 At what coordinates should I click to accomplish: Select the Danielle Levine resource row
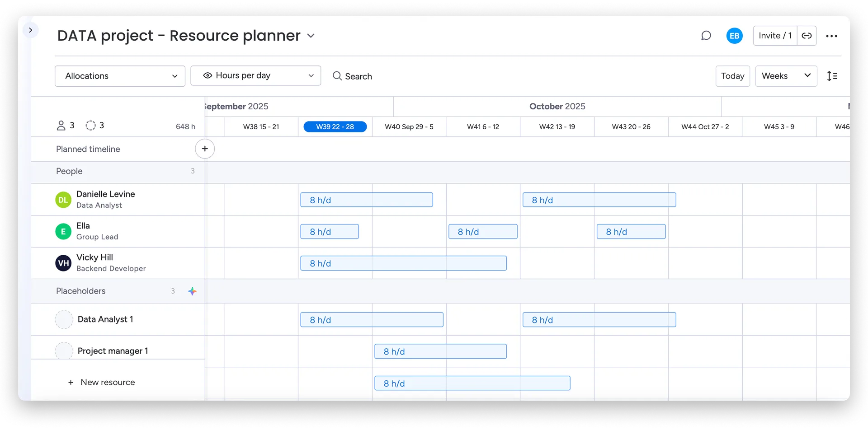[118, 200]
